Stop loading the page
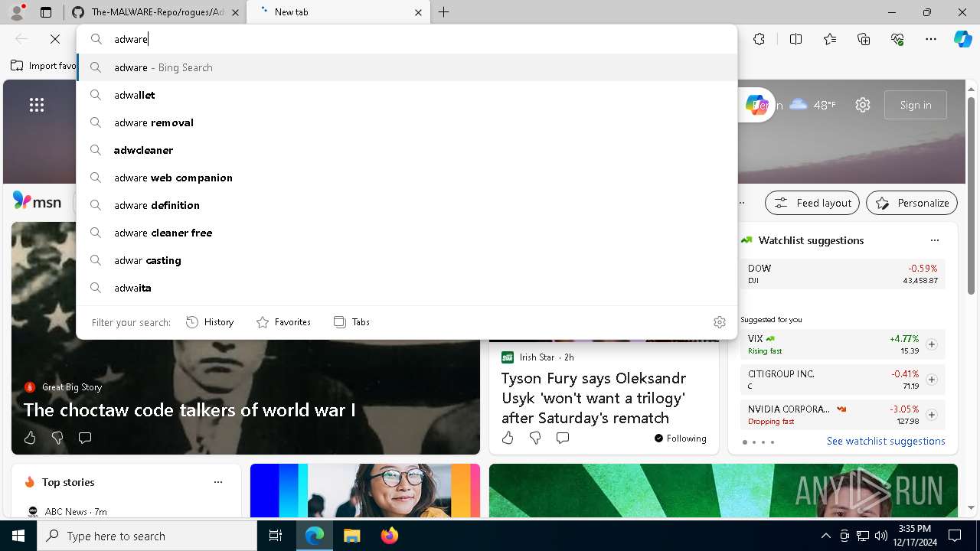The width and height of the screenshot is (980, 551). (55, 39)
